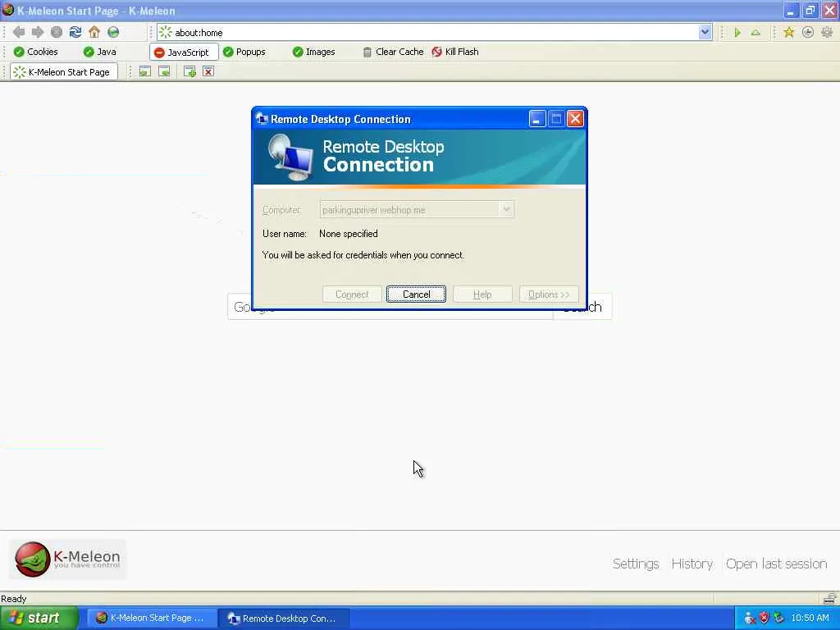Select the K-Meleon Start Page tab

63,72
